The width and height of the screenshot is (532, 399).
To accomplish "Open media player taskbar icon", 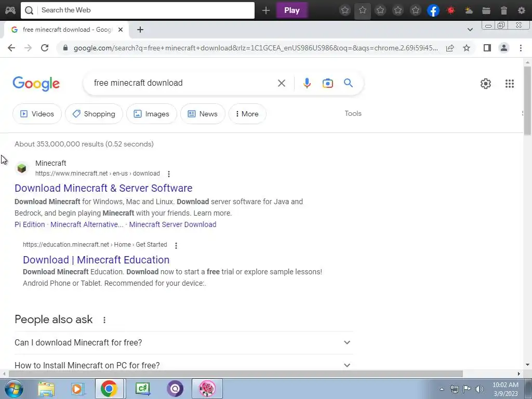I will pyautogui.click(x=77, y=389).
